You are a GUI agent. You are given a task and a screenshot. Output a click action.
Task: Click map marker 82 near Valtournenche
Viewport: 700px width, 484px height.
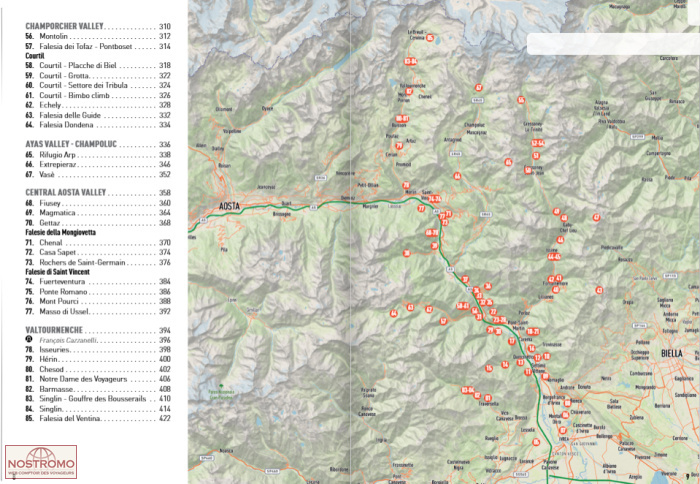[407, 93]
